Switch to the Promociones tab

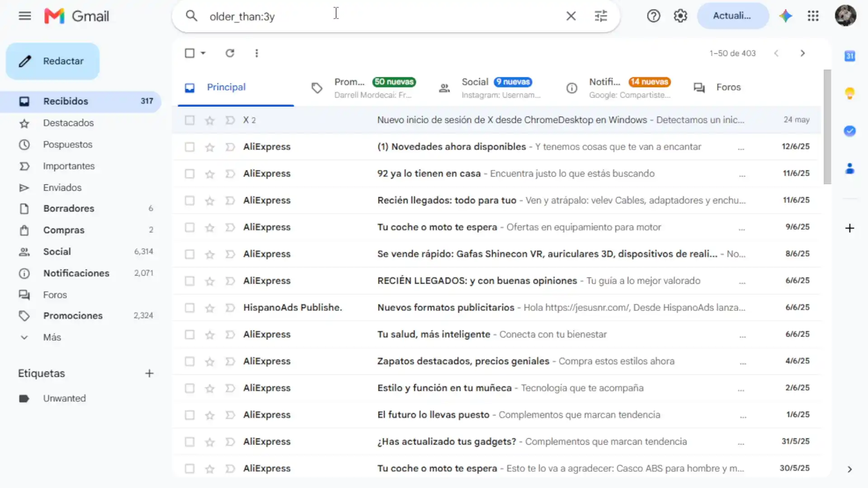click(x=364, y=88)
